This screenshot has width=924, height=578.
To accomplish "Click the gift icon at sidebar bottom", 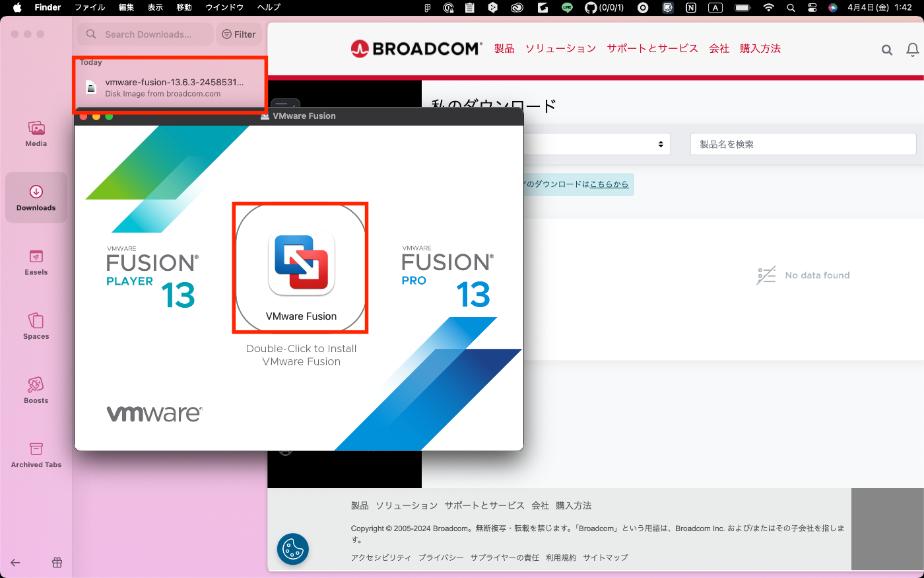I will (x=57, y=563).
